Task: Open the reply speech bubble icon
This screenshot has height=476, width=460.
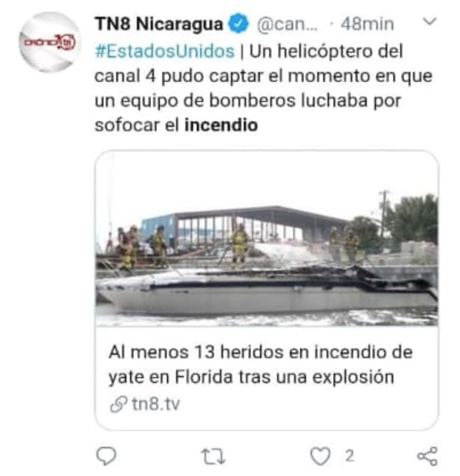Action: click(106, 456)
